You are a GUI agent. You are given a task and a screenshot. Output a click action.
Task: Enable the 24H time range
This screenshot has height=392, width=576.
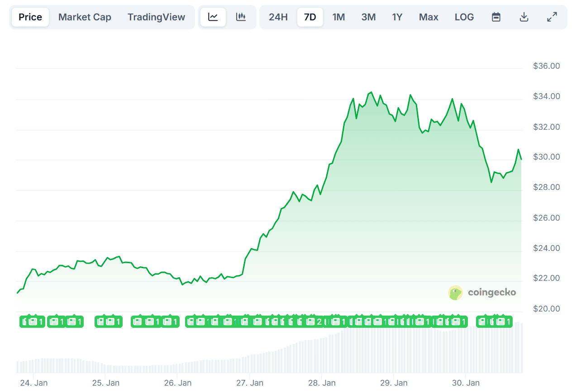click(x=278, y=17)
